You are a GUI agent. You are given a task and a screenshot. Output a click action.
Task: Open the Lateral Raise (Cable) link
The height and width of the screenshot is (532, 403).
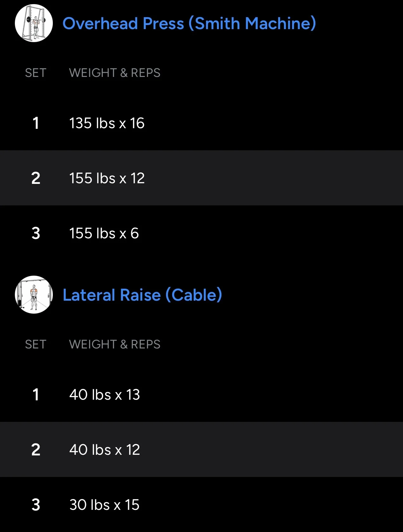pos(142,295)
